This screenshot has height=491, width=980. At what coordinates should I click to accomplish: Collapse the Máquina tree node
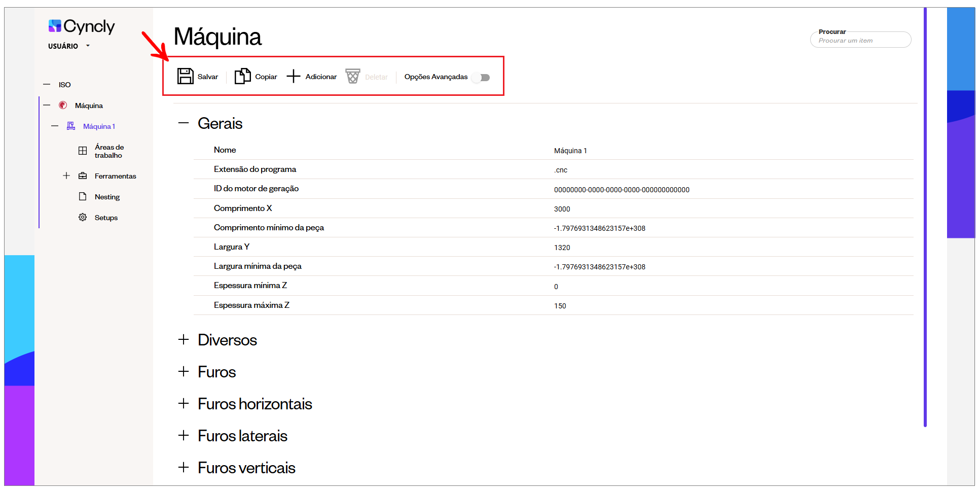click(47, 105)
